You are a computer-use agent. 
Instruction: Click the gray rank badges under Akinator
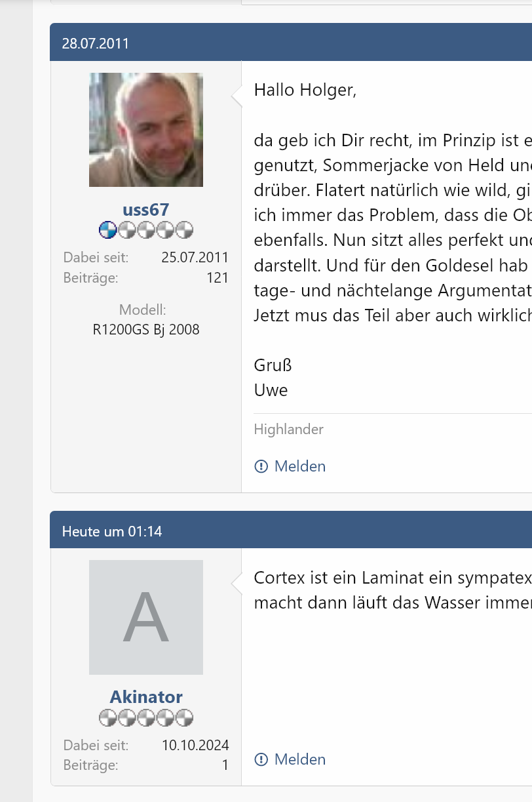(146, 718)
